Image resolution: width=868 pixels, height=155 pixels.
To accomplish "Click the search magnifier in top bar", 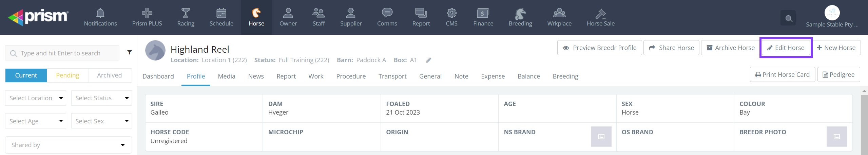I will click(x=789, y=18).
